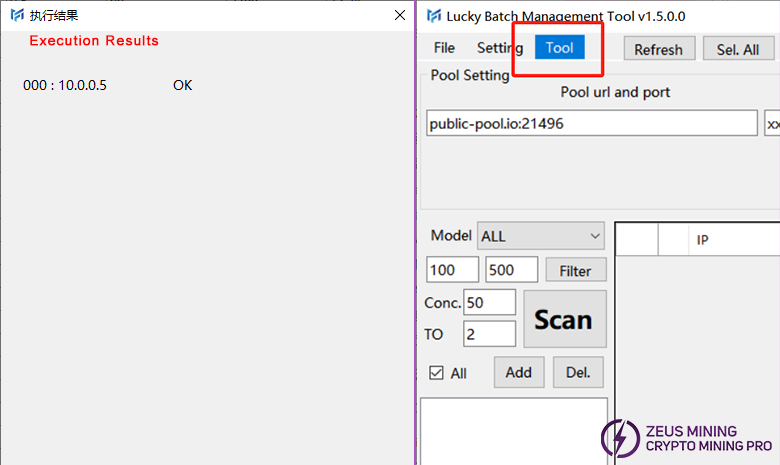This screenshot has width=780, height=465.
Task: Click the range end field containing 500
Action: [x=511, y=270]
